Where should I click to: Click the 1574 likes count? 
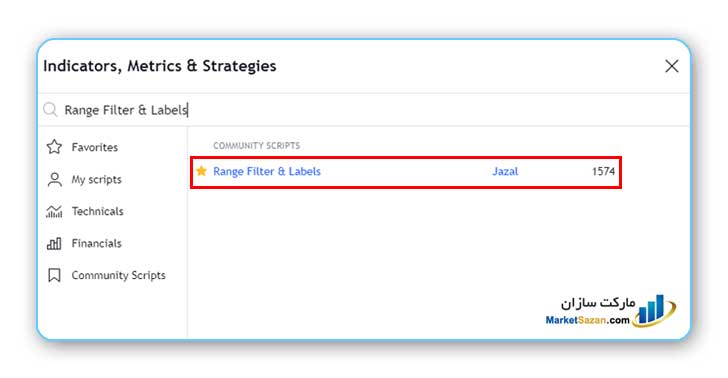coord(604,171)
